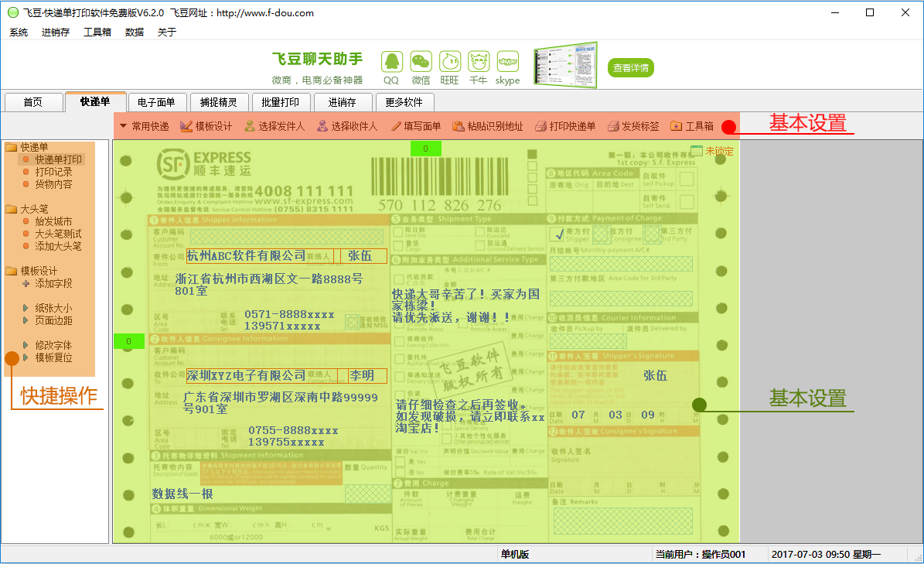Click 填写面单 toolbar button
Image resolution: width=924 pixels, height=564 pixels.
pyautogui.click(x=417, y=126)
